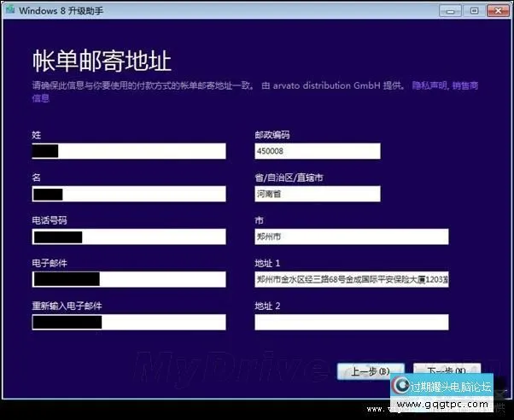Click the 市 field showing 郑州市
The height and width of the screenshot is (420, 514).
coord(351,236)
